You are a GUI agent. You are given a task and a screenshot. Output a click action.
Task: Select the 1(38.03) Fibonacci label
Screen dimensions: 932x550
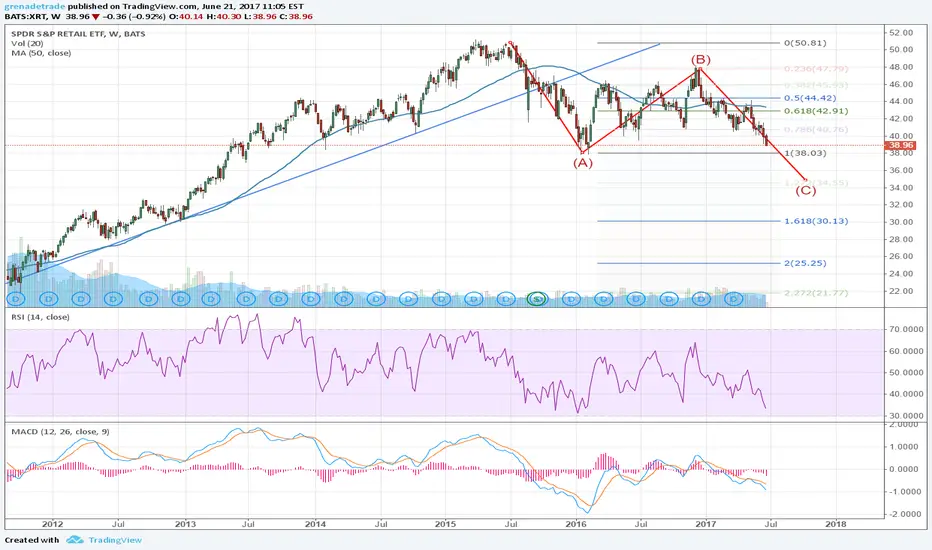[x=805, y=153]
